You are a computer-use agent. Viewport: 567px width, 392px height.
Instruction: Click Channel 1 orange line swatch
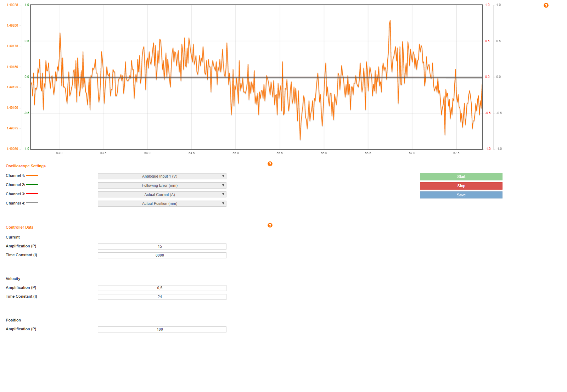coord(32,175)
